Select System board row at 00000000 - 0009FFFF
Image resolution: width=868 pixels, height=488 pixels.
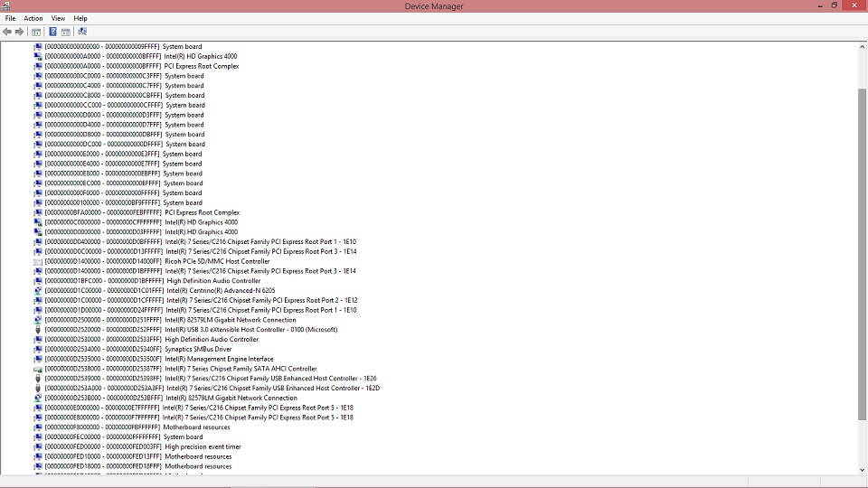click(123, 46)
